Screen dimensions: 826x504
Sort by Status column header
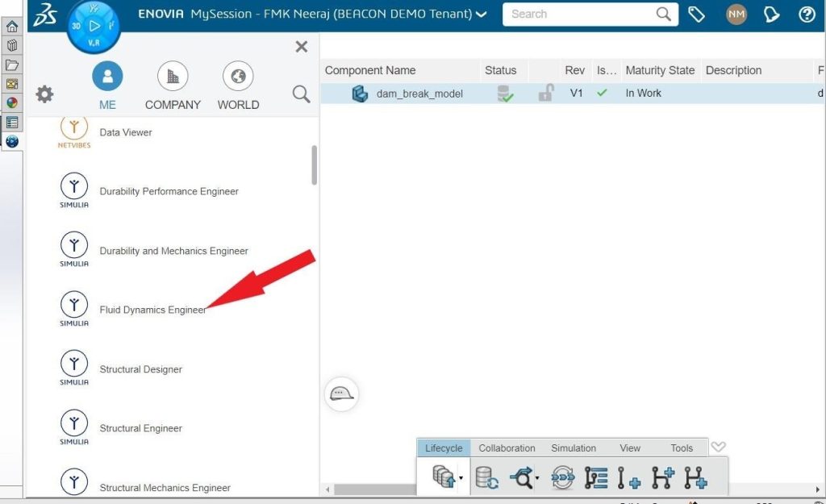click(500, 70)
